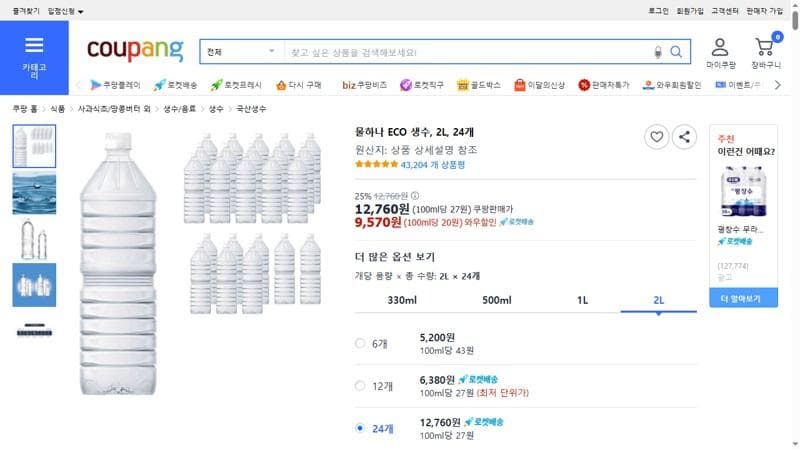Select the 12개 option radio button
The image size is (800, 450).
(360, 386)
